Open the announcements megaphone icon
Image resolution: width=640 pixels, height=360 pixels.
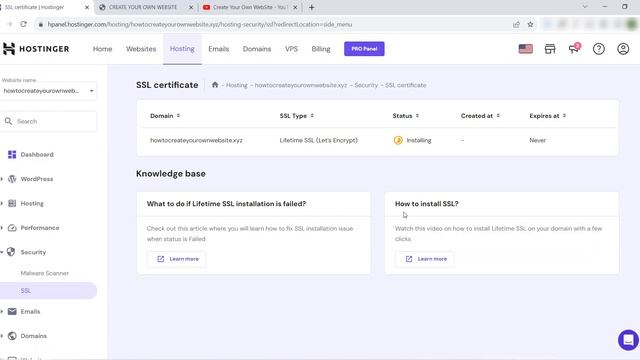(574, 49)
